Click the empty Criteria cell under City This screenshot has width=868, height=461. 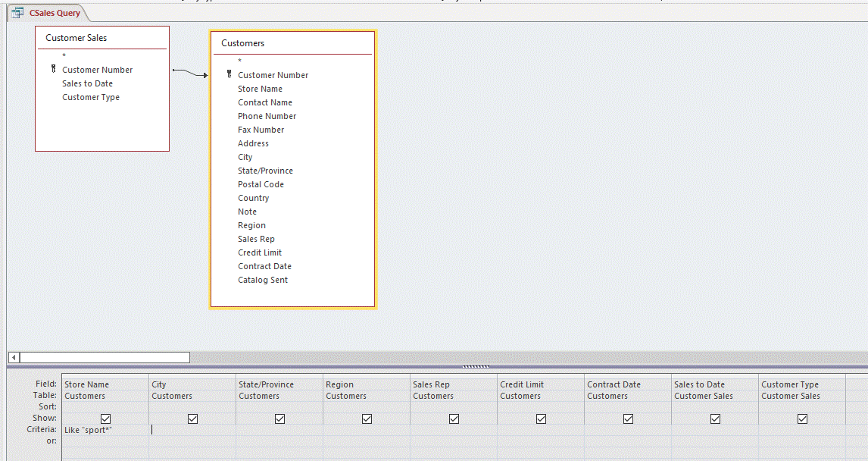click(192, 429)
